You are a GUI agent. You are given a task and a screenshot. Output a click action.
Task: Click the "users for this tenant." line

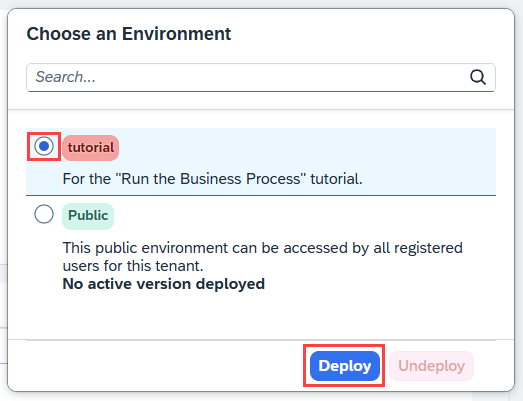point(133,266)
